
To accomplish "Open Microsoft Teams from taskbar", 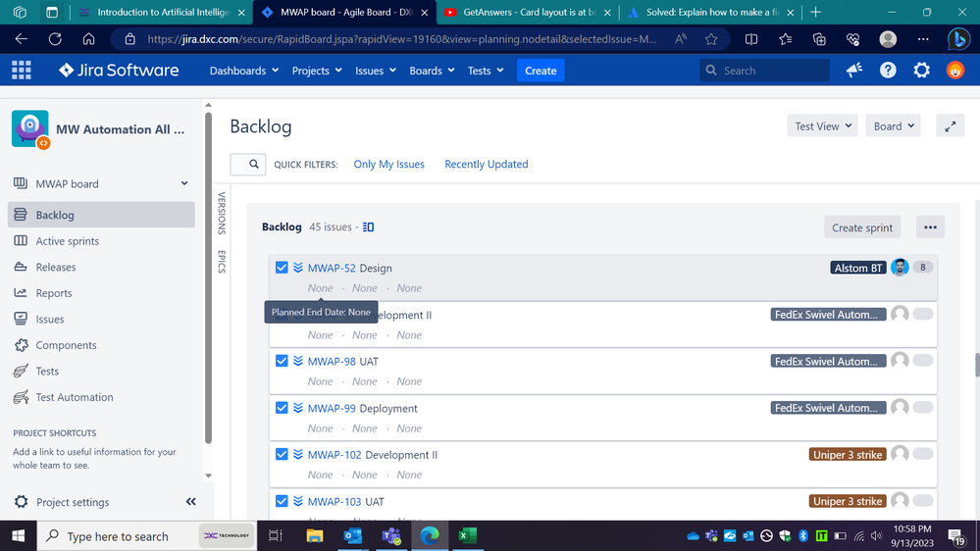I will coord(391,535).
